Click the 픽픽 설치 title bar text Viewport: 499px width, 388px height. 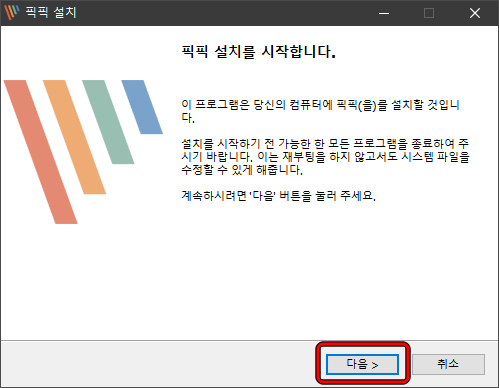click(51, 13)
